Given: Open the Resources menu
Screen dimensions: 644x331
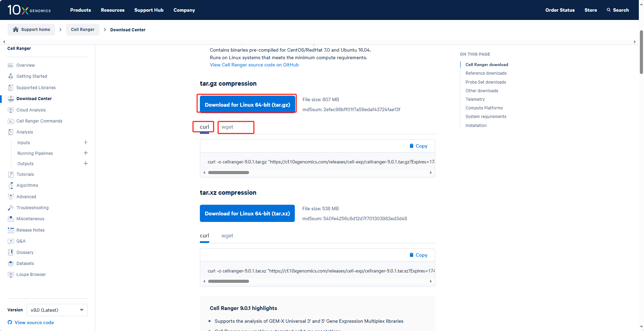Looking at the screenshot, I should 112,10.
